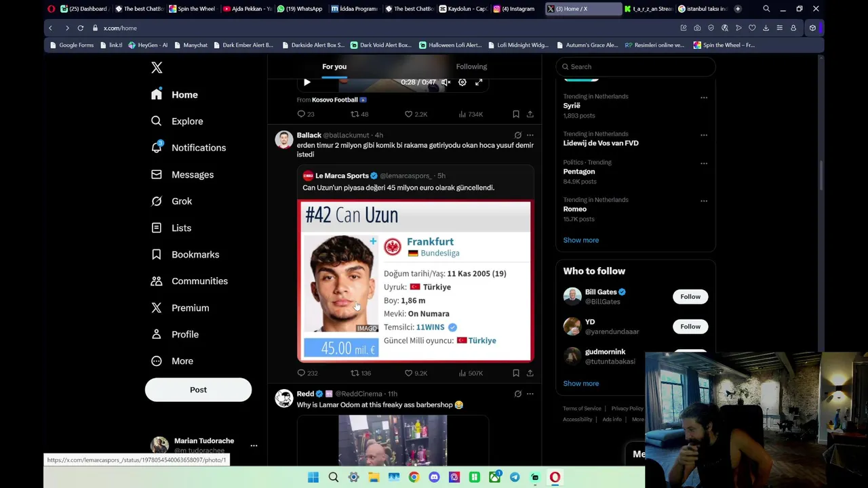Viewport: 868px width, 488px height.
Task: Bookmark the Kosovo Football post
Action: pyautogui.click(x=516, y=115)
